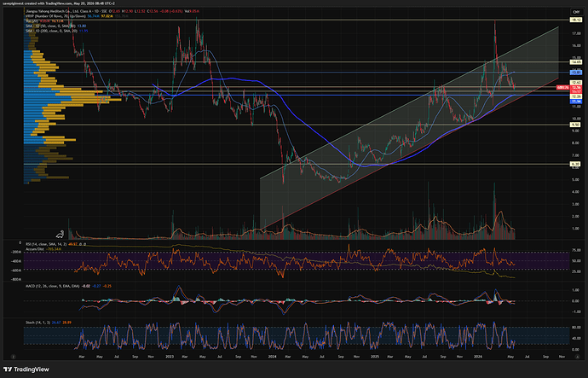Image resolution: width=588 pixels, height=378 pixels.
Task: Click the light blue SMA 50 price label
Action: (576, 72)
